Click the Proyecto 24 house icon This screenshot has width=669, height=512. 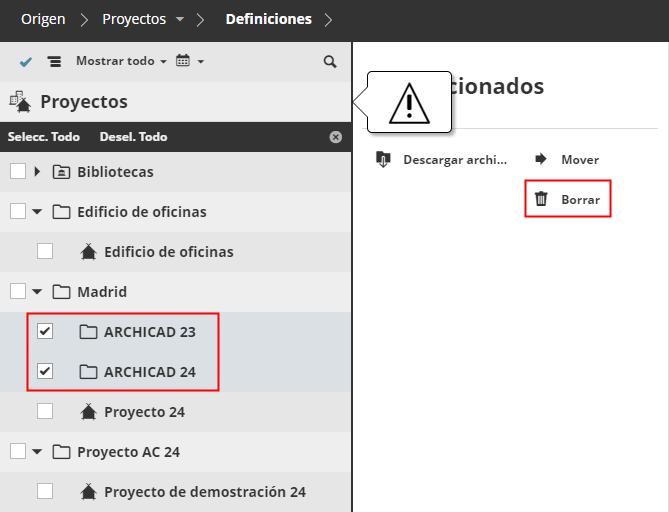coord(88,412)
